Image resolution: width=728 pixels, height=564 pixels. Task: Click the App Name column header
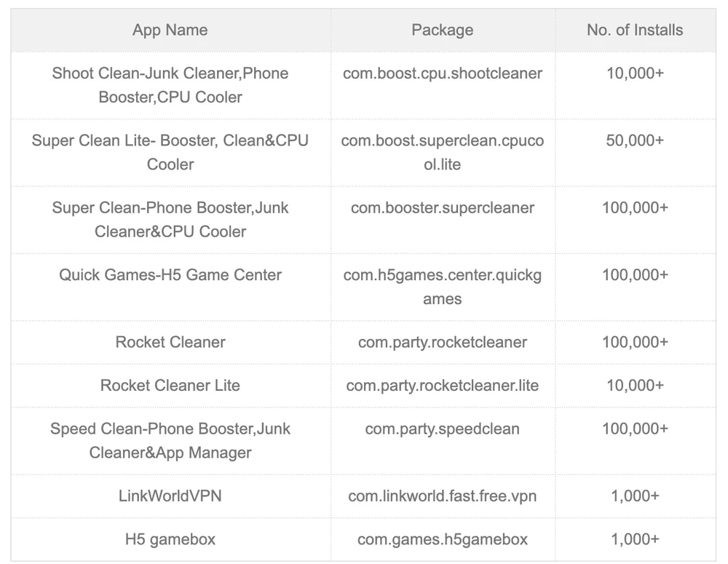(x=170, y=31)
